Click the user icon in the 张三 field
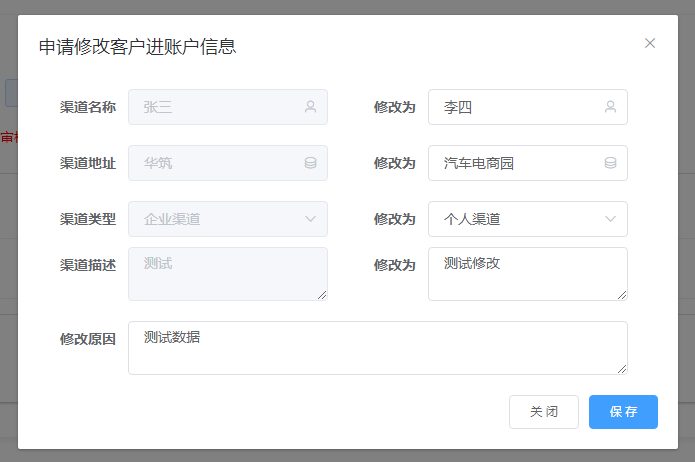695x462 pixels. pos(310,107)
